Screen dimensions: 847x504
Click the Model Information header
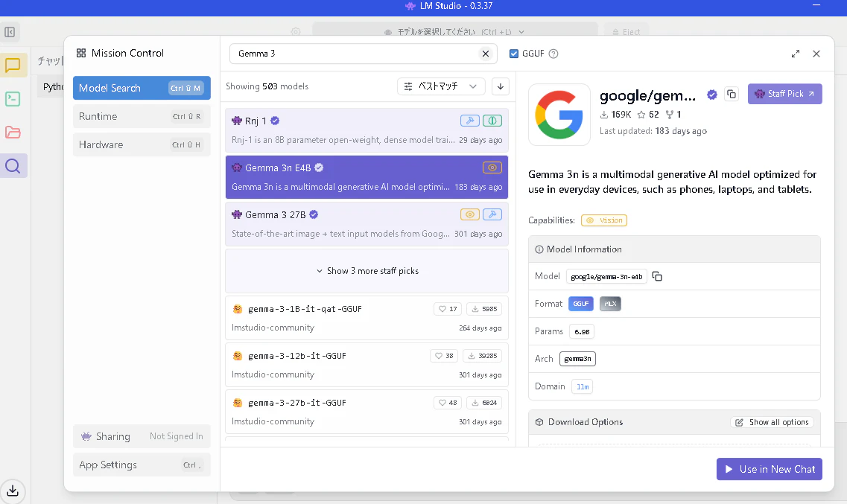[674, 249]
